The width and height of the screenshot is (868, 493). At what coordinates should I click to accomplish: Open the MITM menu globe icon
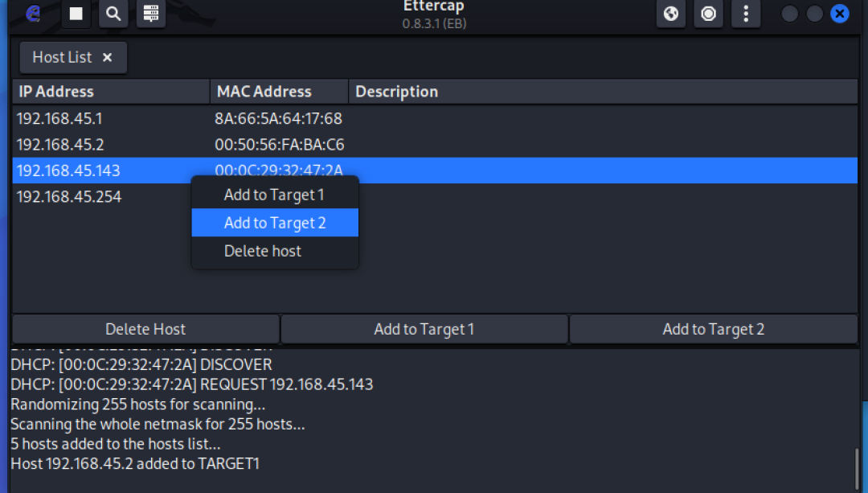coord(670,13)
